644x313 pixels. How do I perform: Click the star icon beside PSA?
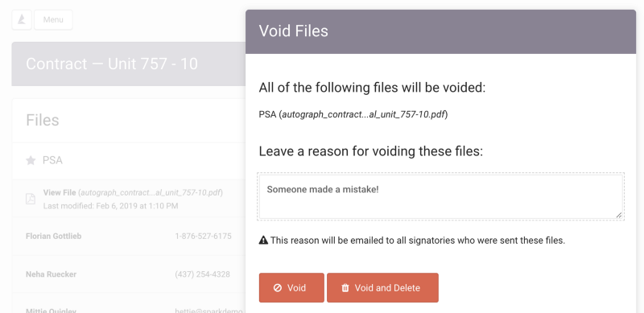[31, 160]
